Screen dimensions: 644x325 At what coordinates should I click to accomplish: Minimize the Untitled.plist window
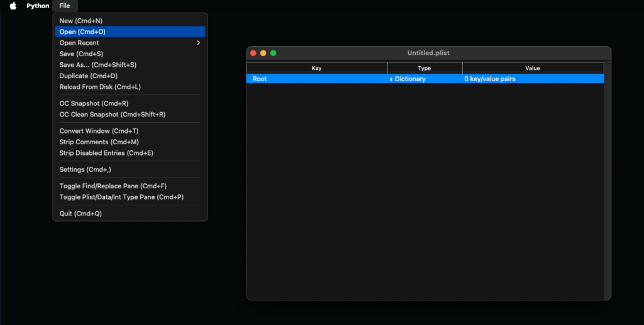tap(264, 53)
